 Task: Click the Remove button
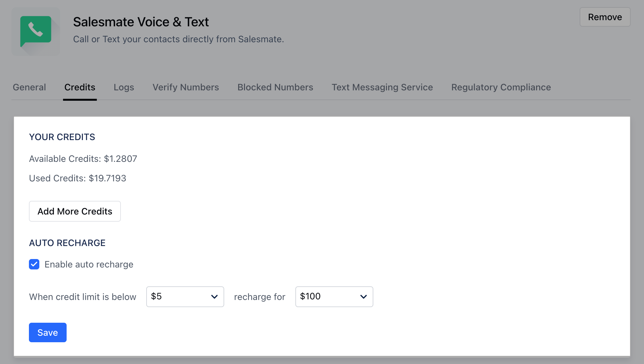(x=605, y=17)
